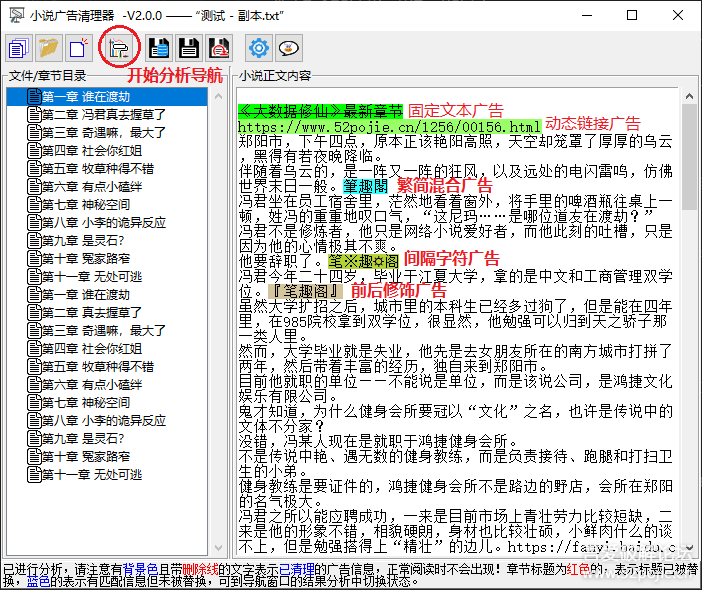Select chapter 第二章 真去握草了
The image size is (702, 590).
(x=92, y=312)
